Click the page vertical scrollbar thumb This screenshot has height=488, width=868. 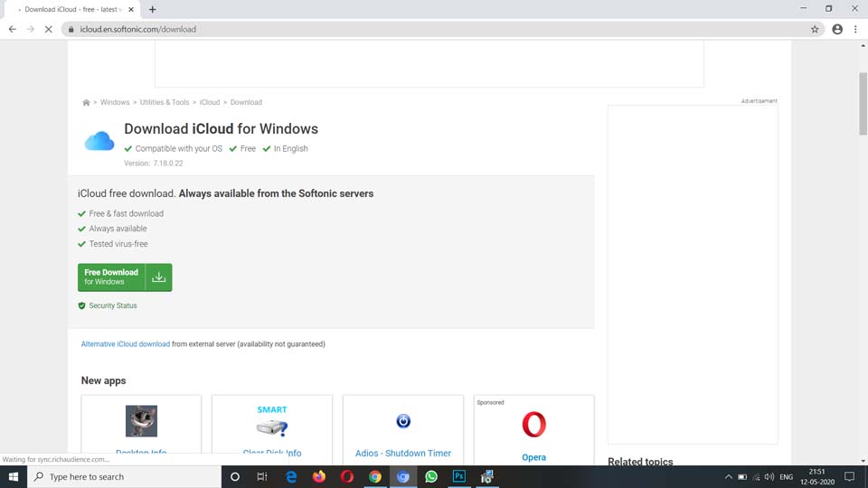[863, 103]
